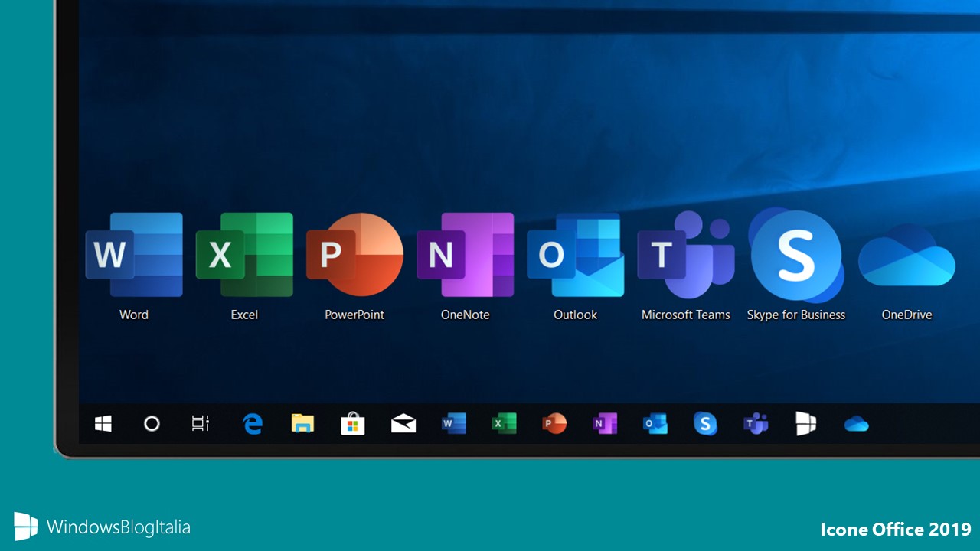
Task: Click the Skype icon in taskbar
Action: click(x=705, y=423)
